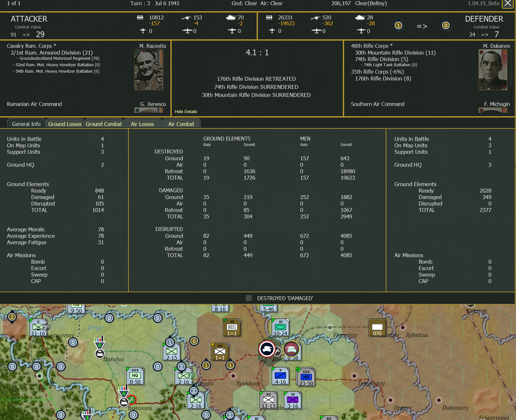Select the SEC 1=1 unit counter
Screen dimensions: 516x420
coord(232,327)
